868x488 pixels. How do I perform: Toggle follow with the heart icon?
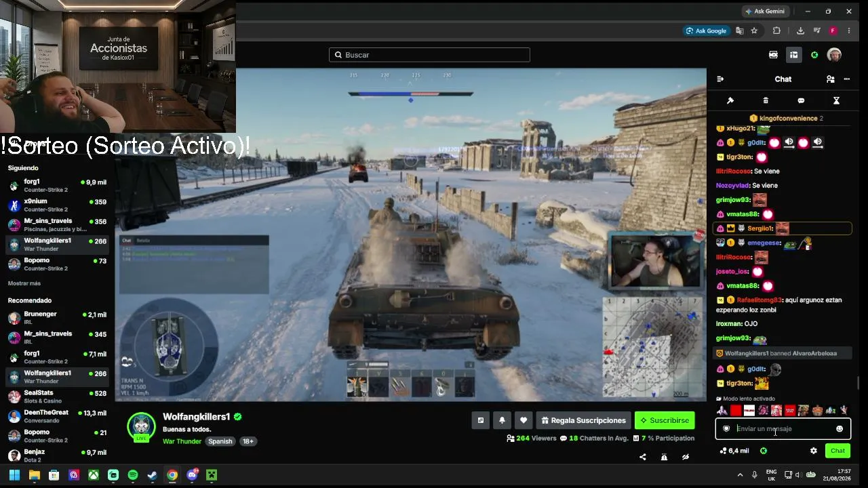click(x=524, y=420)
